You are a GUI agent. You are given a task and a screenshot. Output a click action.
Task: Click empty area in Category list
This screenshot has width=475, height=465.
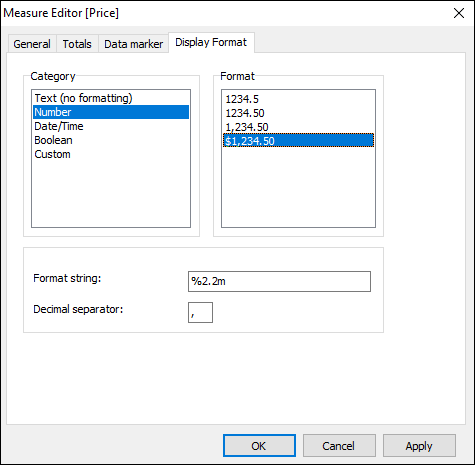(111, 193)
